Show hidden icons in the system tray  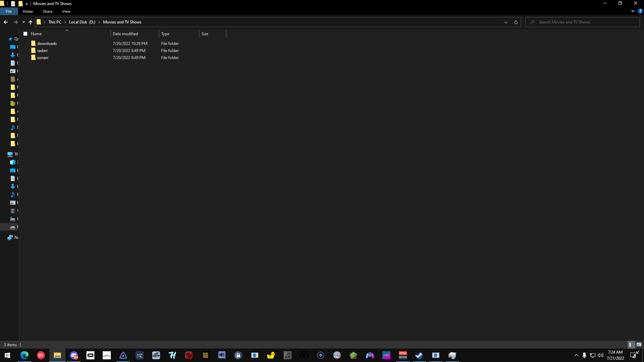(x=576, y=355)
